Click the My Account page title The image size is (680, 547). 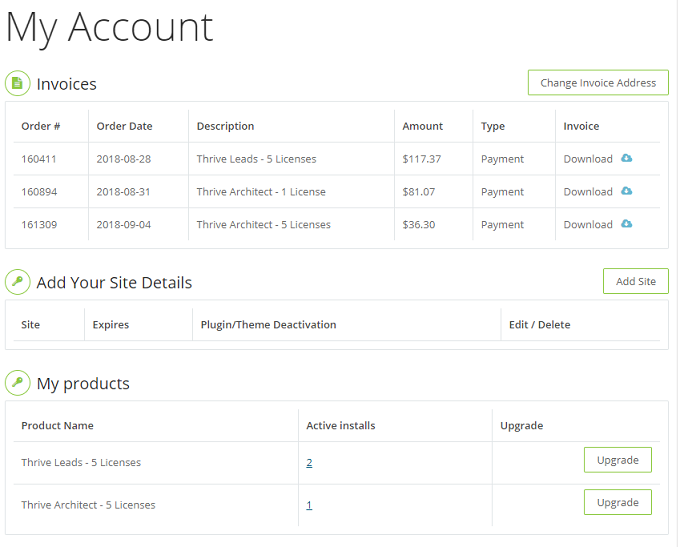pyautogui.click(x=110, y=28)
